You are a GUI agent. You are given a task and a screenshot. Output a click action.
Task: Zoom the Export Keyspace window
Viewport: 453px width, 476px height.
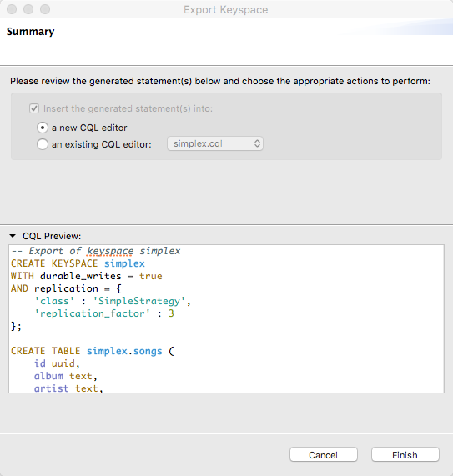[45, 9]
